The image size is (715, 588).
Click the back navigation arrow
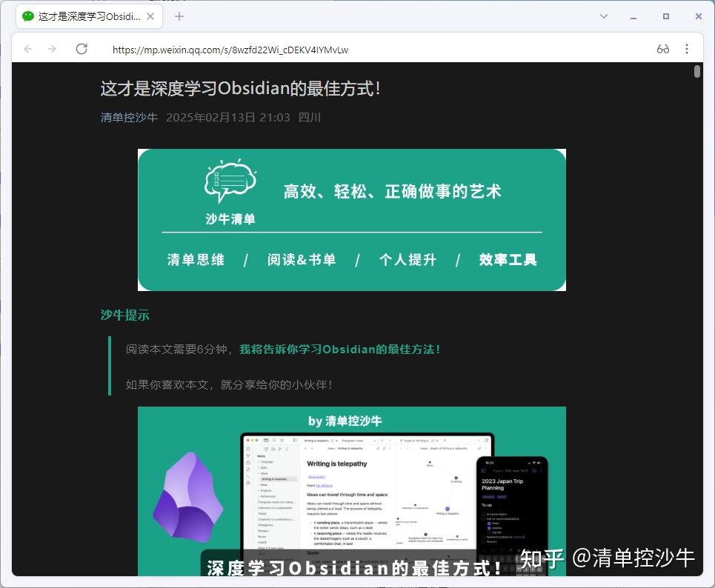[x=28, y=49]
